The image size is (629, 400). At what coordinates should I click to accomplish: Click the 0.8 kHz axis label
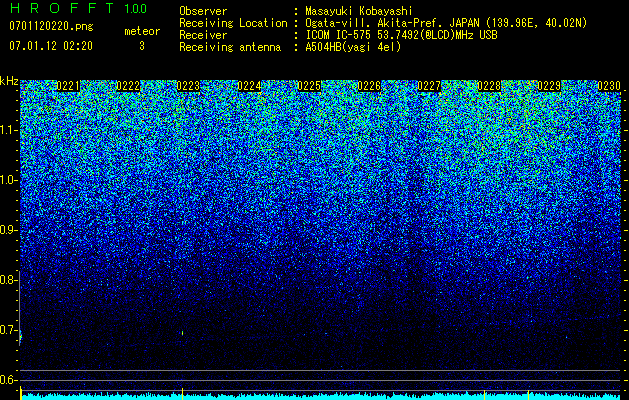point(8,280)
